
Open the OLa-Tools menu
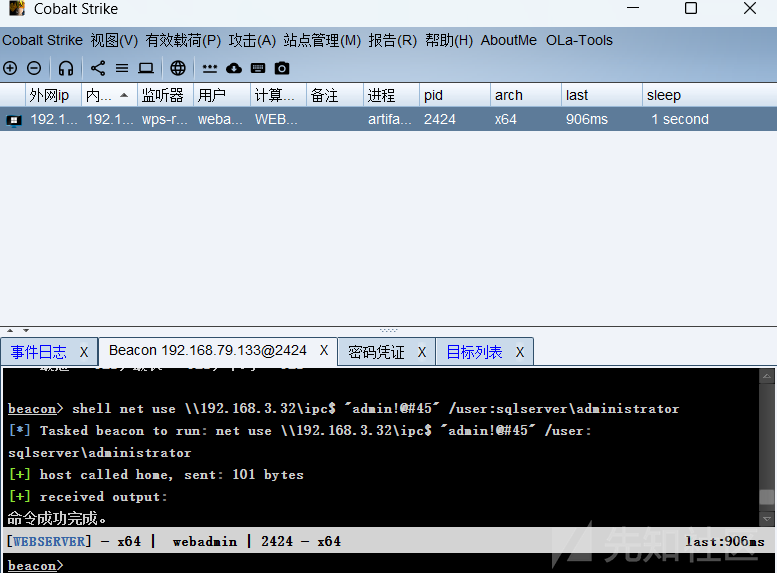(x=579, y=40)
